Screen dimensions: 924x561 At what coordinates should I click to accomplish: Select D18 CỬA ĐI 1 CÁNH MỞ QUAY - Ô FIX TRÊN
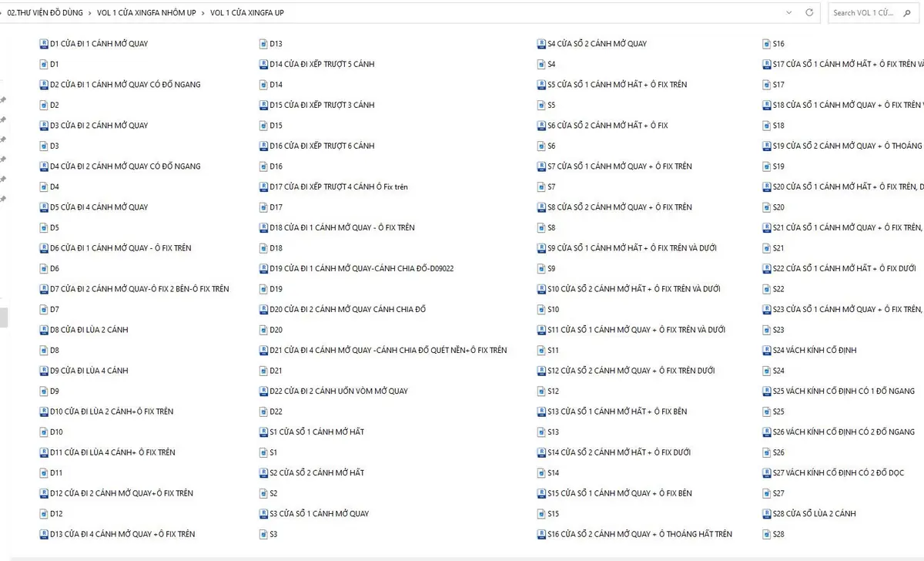[x=337, y=227]
